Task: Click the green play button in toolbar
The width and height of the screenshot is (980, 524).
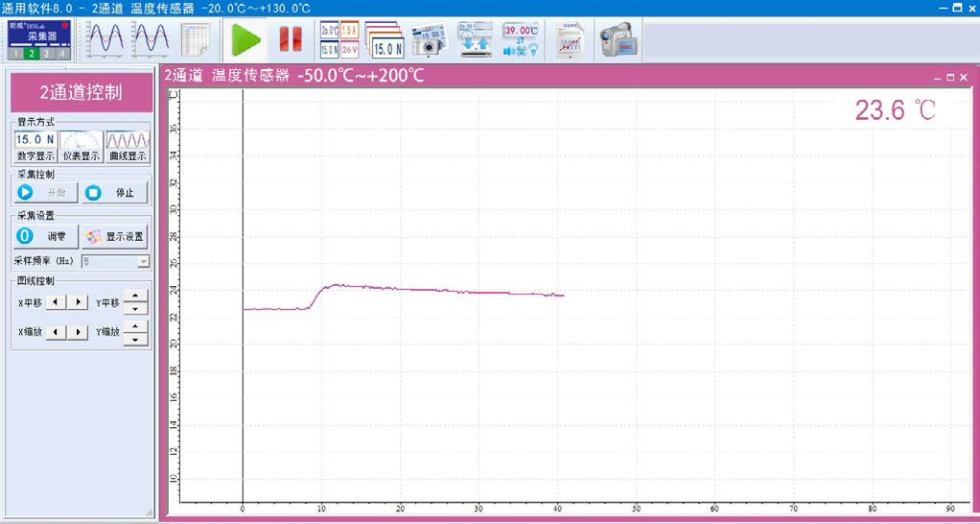Action: (246, 39)
